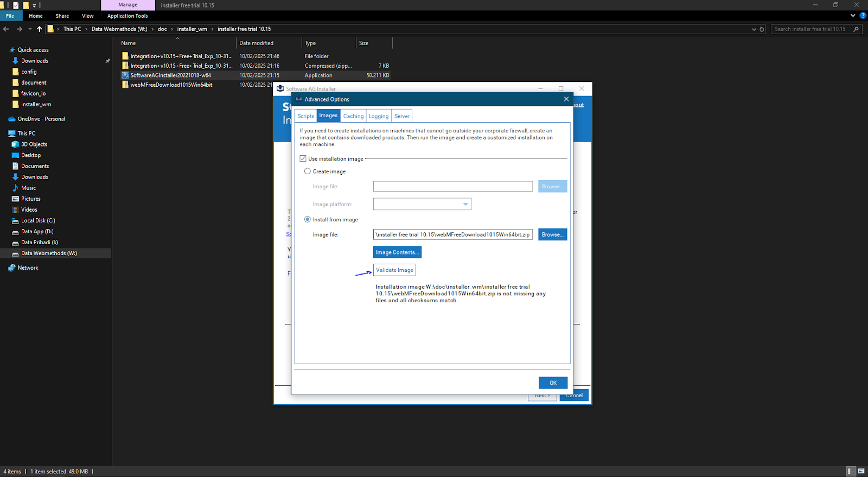Click the Create image file input field
The image size is (868, 477).
click(453, 186)
